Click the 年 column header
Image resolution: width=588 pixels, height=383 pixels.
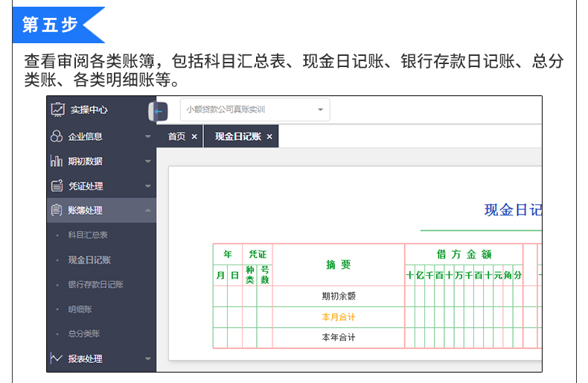[x=228, y=254]
